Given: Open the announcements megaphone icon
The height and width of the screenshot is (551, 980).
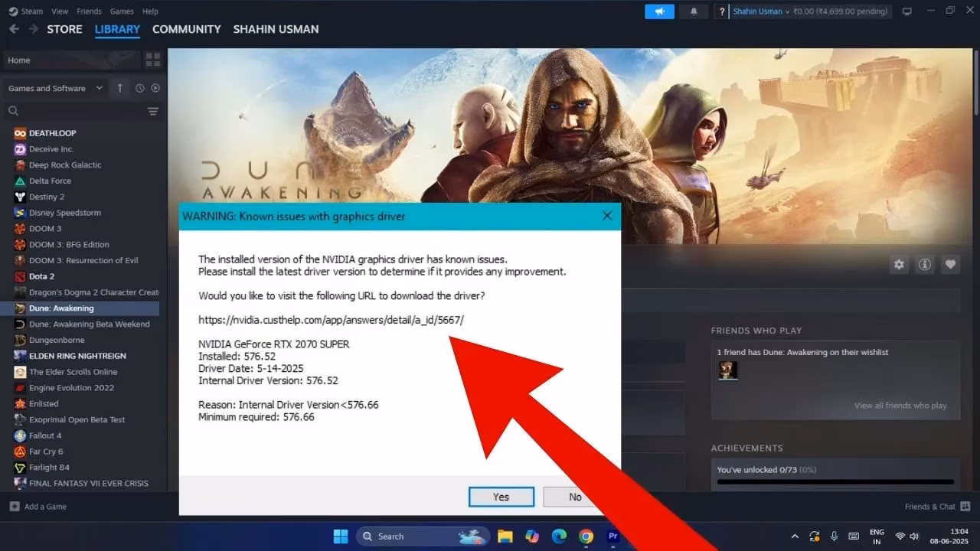Looking at the screenshot, I should (x=659, y=11).
